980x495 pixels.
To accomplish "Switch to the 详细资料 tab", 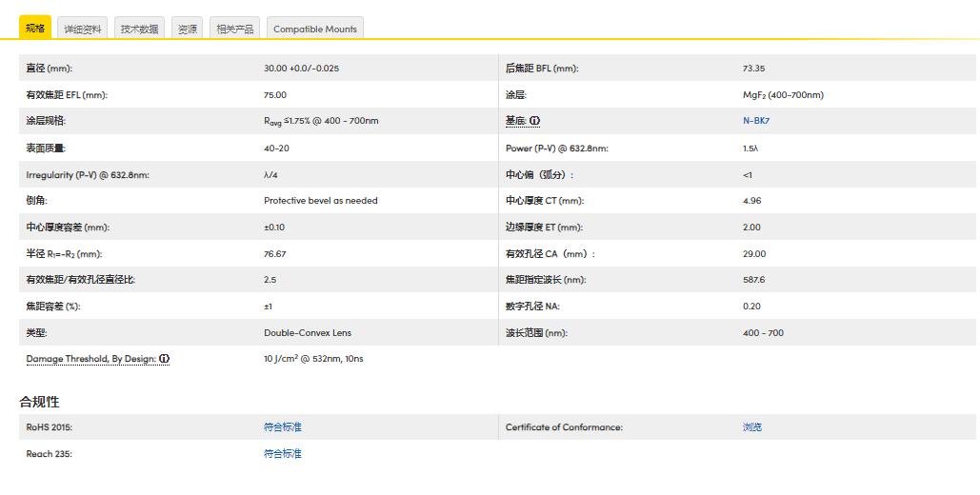I will (83, 29).
